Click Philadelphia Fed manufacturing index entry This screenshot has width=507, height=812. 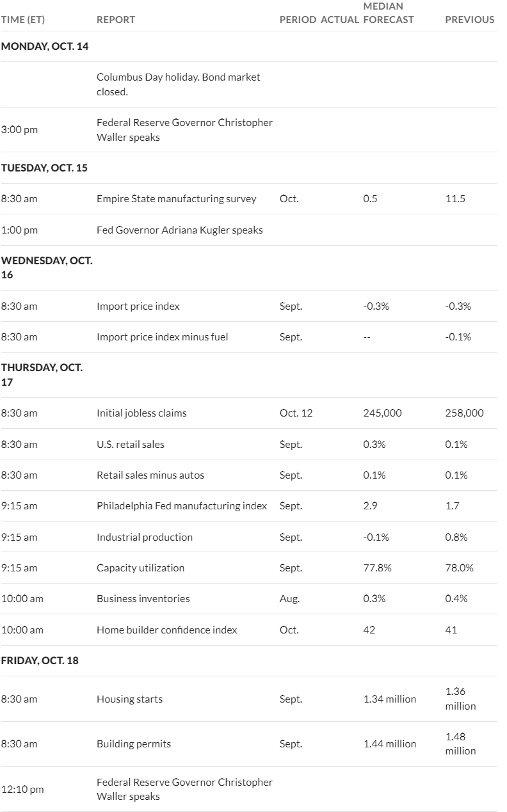tap(182, 506)
